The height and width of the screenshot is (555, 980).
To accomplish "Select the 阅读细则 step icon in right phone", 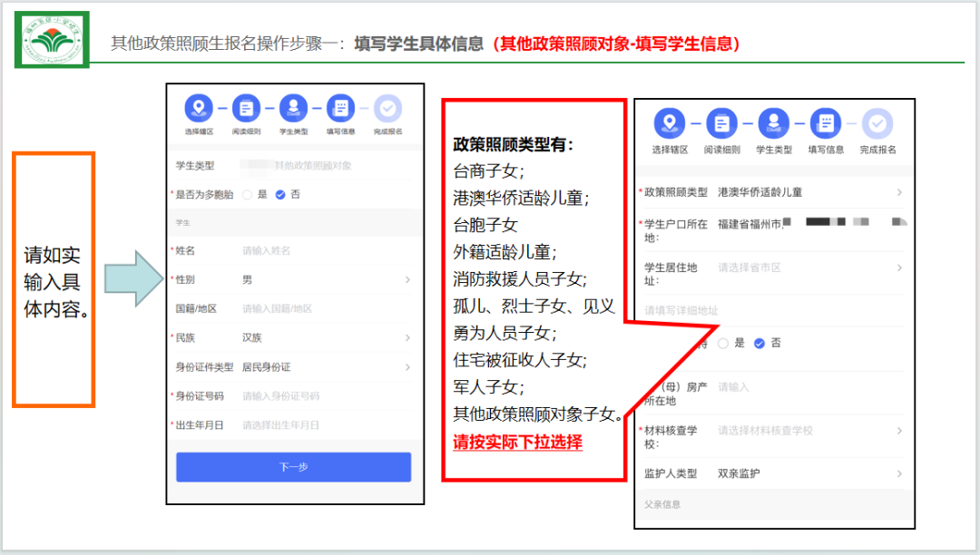I will pos(722,123).
